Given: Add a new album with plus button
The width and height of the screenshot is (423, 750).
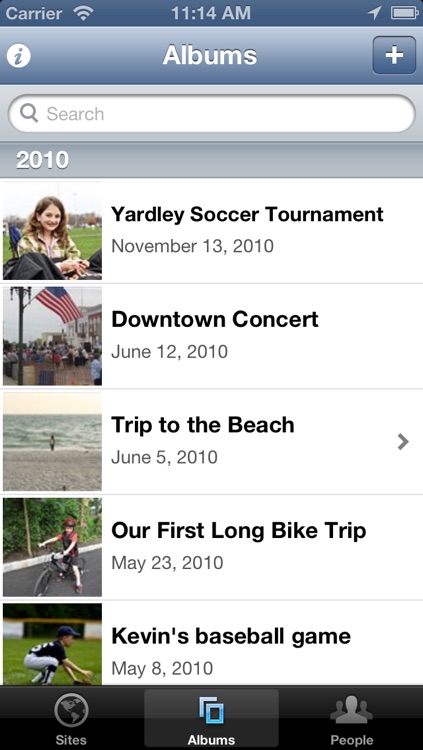Looking at the screenshot, I should pyautogui.click(x=394, y=55).
